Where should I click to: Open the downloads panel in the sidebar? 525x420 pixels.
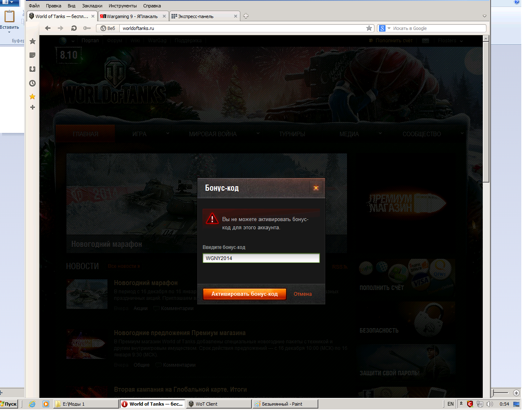32,69
